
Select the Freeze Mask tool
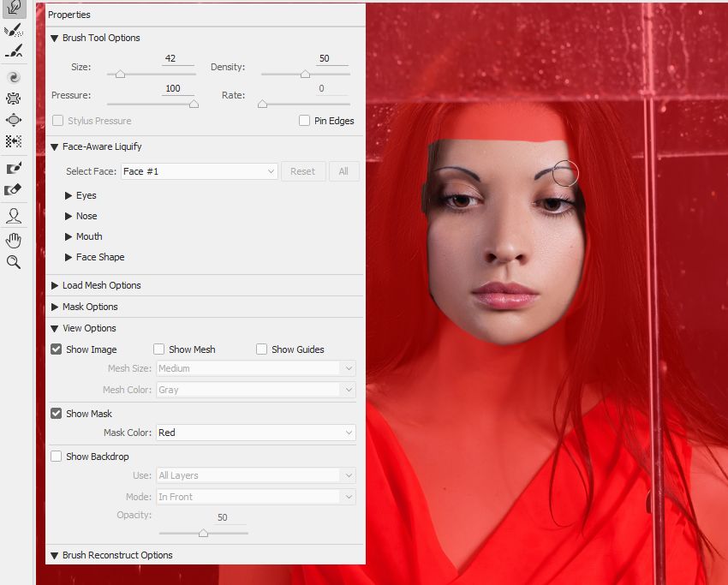click(x=14, y=168)
